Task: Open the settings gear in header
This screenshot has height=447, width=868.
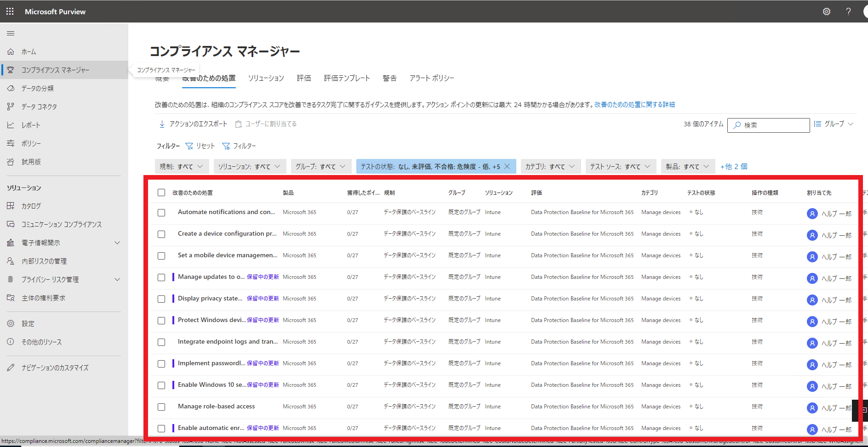Action: pyautogui.click(x=827, y=11)
